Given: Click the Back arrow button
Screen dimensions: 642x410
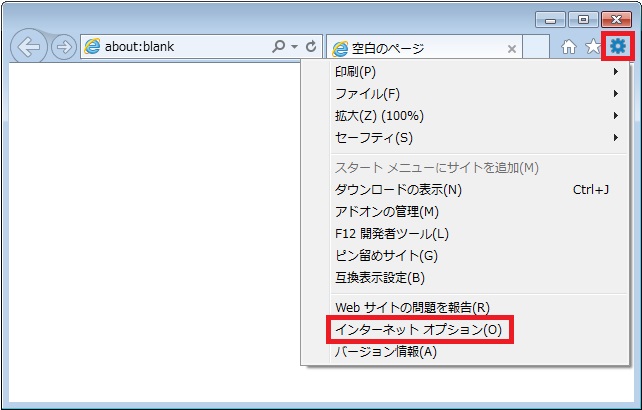Looking at the screenshot, I should (28, 47).
